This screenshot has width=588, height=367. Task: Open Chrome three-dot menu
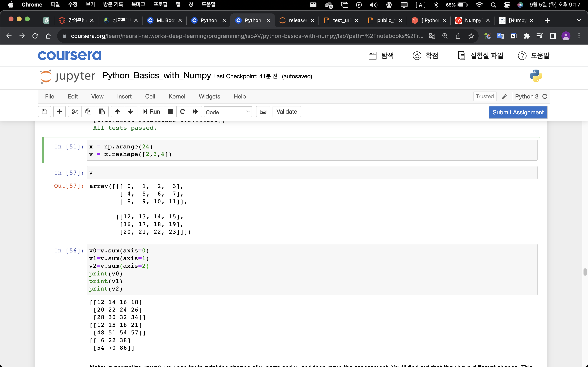tap(579, 36)
